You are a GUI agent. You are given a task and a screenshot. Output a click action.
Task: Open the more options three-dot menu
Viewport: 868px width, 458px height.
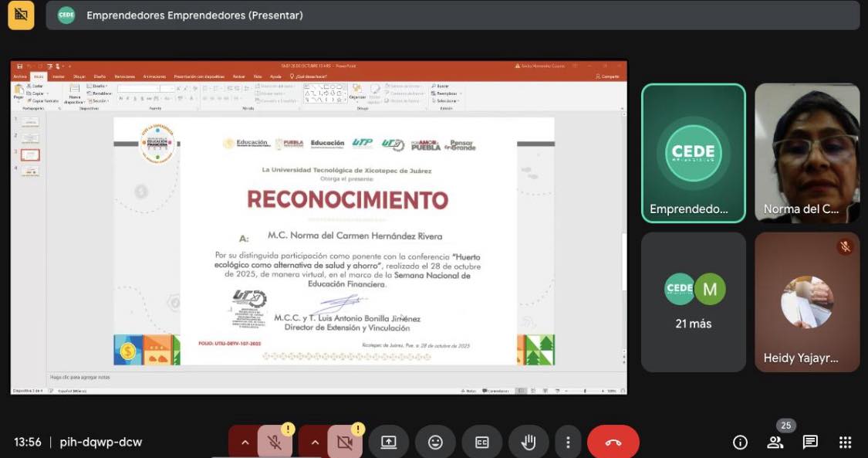point(567,442)
